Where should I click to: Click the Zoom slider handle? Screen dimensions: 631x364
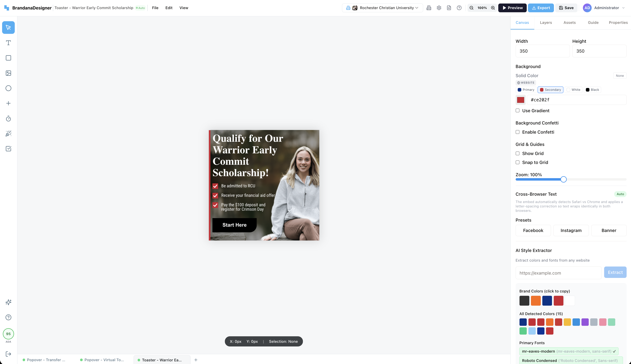click(x=563, y=179)
